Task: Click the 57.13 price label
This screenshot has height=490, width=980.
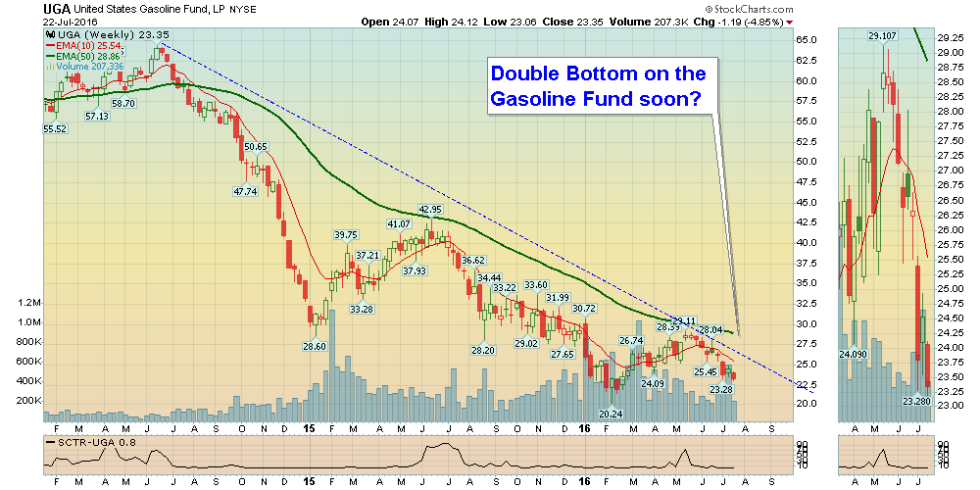Action: pos(97,116)
